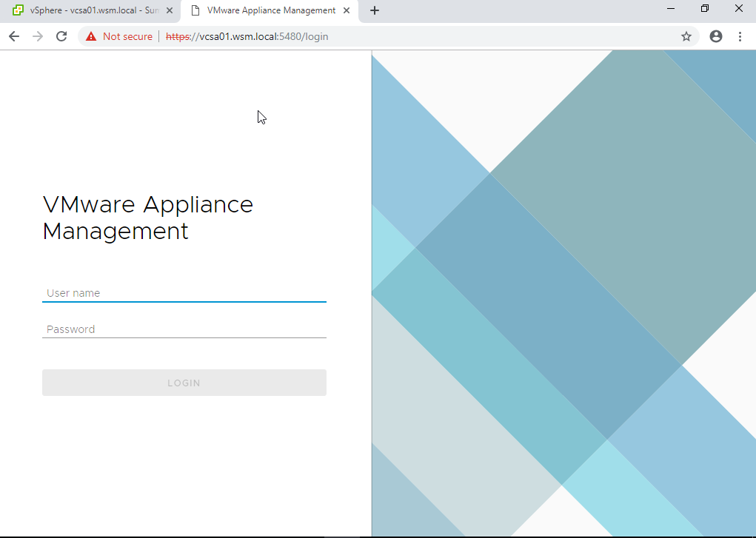Click the Not secure warning icon
The image size is (756, 538).
(90, 37)
